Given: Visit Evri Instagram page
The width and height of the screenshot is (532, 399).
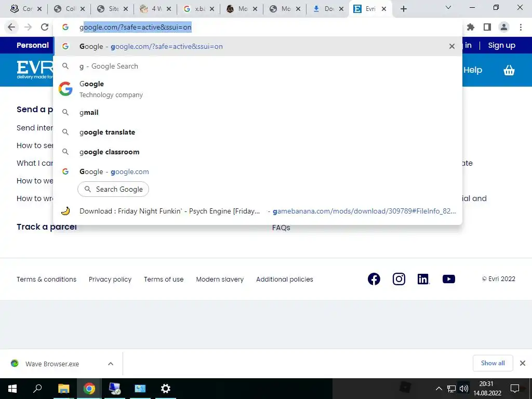Looking at the screenshot, I should tap(399, 279).
